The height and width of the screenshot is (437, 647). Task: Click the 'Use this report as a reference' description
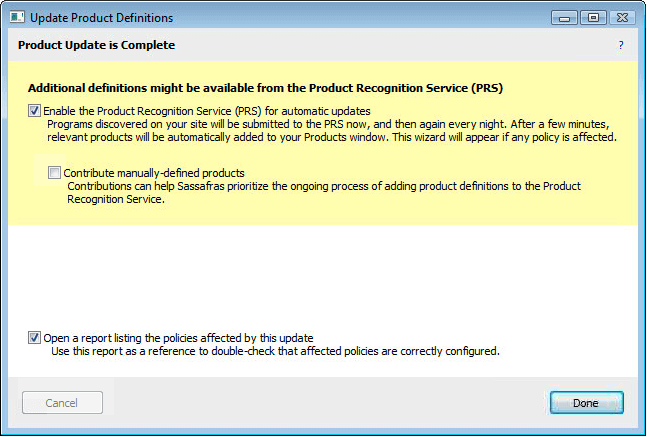pyautogui.click(x=275, y=351)
